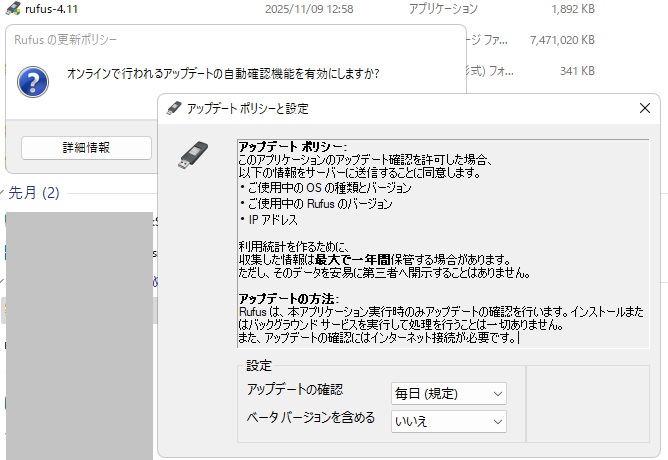Click the 341 KB file row
Screen dimensions: 668x460
coord(577,71)
